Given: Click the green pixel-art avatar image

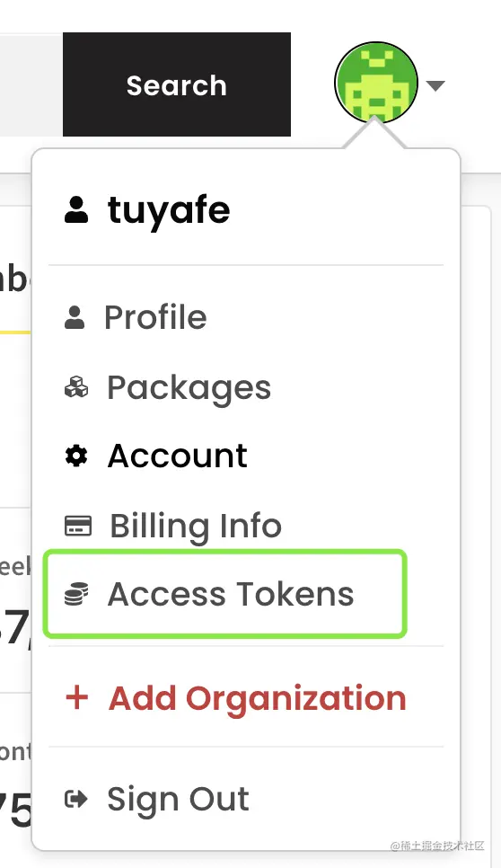Looking at the screenshot, I should pos(376,83).
